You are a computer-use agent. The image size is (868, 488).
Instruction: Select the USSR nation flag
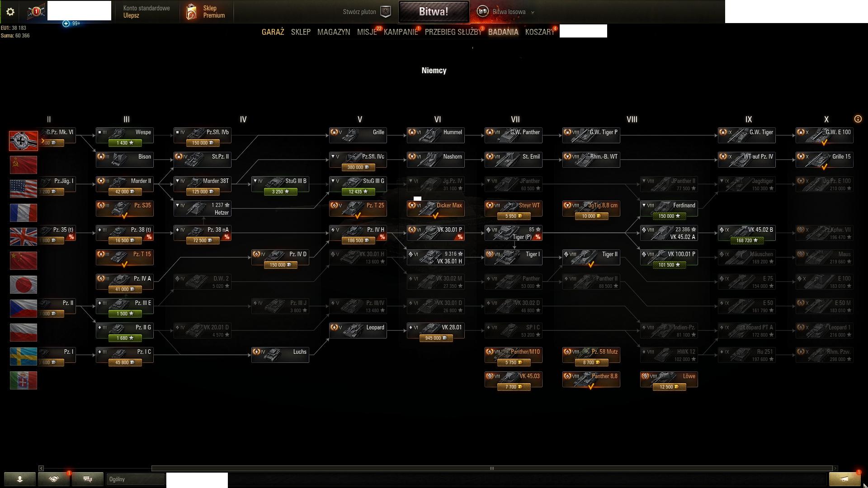(x=24, y=165)
